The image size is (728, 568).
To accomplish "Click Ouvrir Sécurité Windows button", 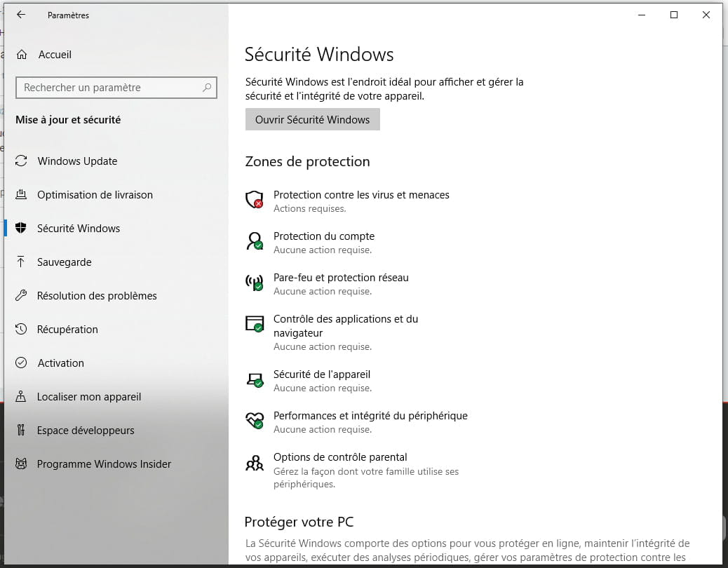I will click(x=313, y=119).
